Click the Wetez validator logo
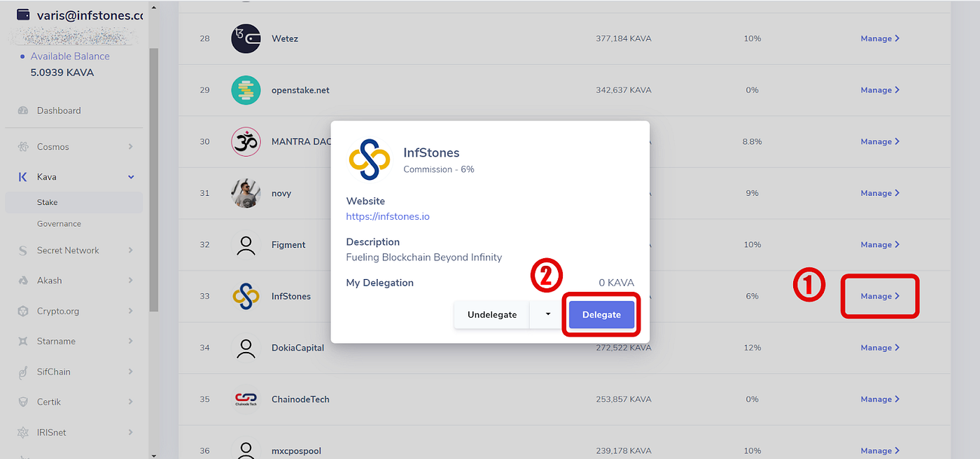 coord(246,38)
